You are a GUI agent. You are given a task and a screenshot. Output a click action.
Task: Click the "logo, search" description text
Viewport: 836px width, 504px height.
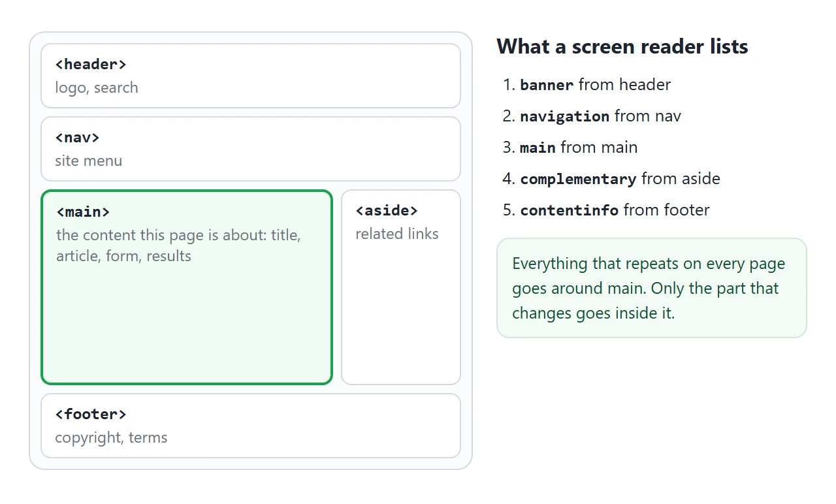click(x=97, y=87)
